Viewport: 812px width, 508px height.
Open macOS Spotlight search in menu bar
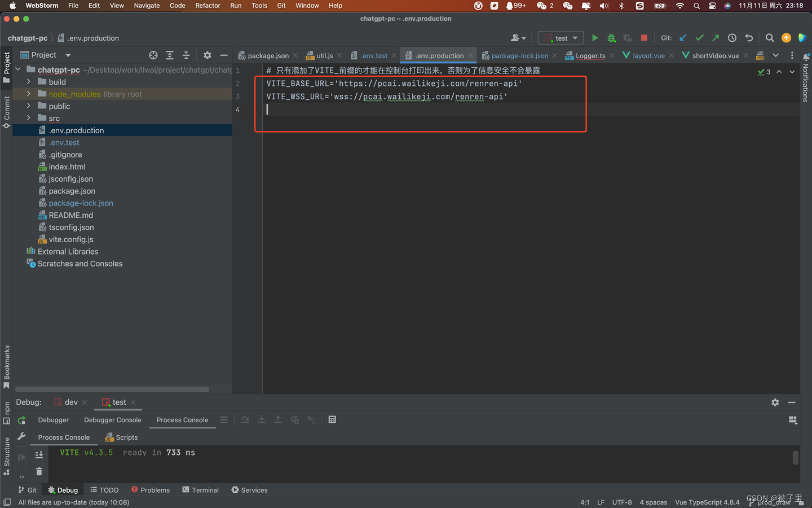696,6
